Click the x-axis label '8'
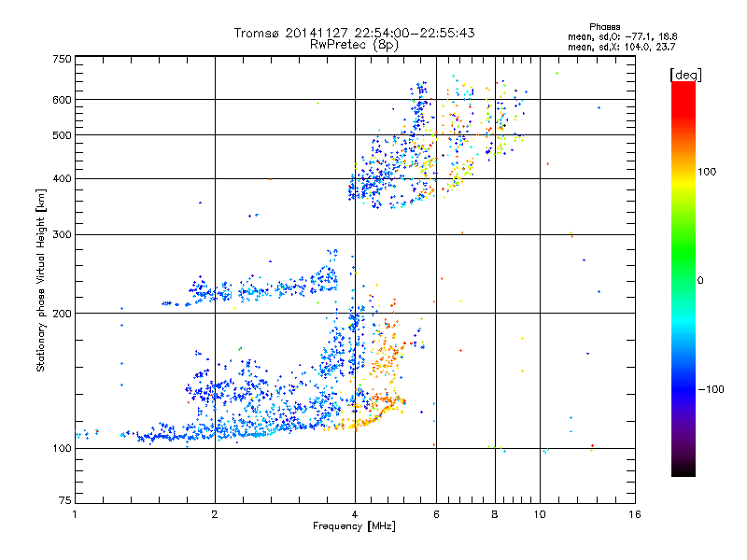 coord(495,514)
